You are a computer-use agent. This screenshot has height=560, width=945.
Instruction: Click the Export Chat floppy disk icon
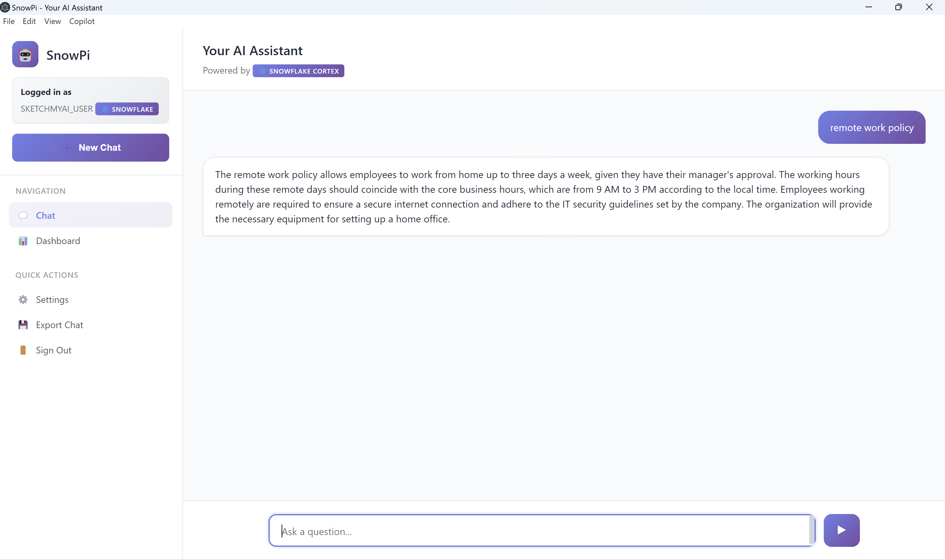[x=23, y=325]
